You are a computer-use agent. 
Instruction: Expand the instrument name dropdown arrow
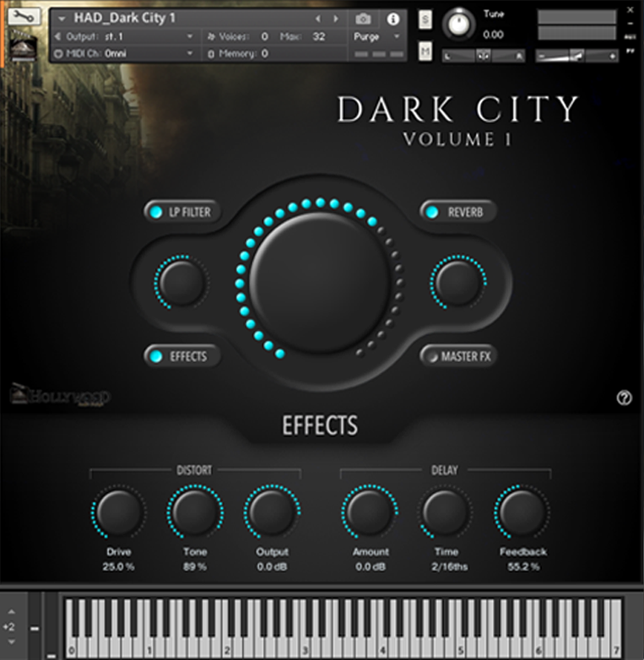[x=62, y=19]
